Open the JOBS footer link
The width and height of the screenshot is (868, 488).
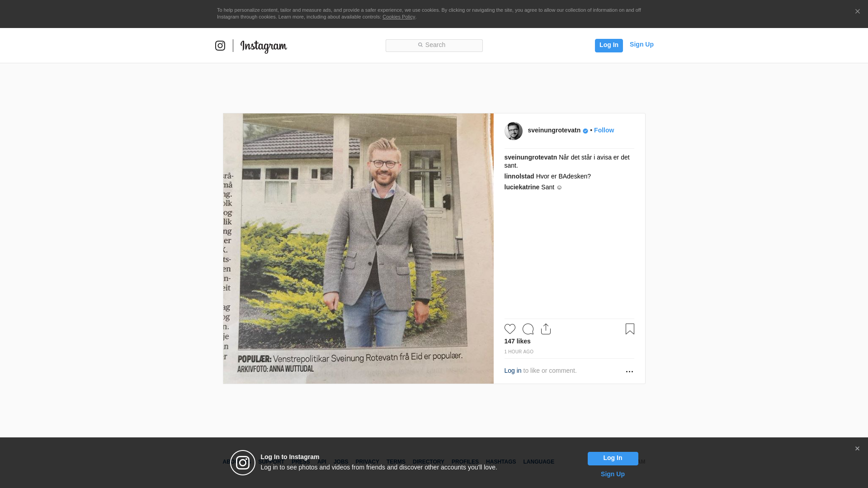341,462
